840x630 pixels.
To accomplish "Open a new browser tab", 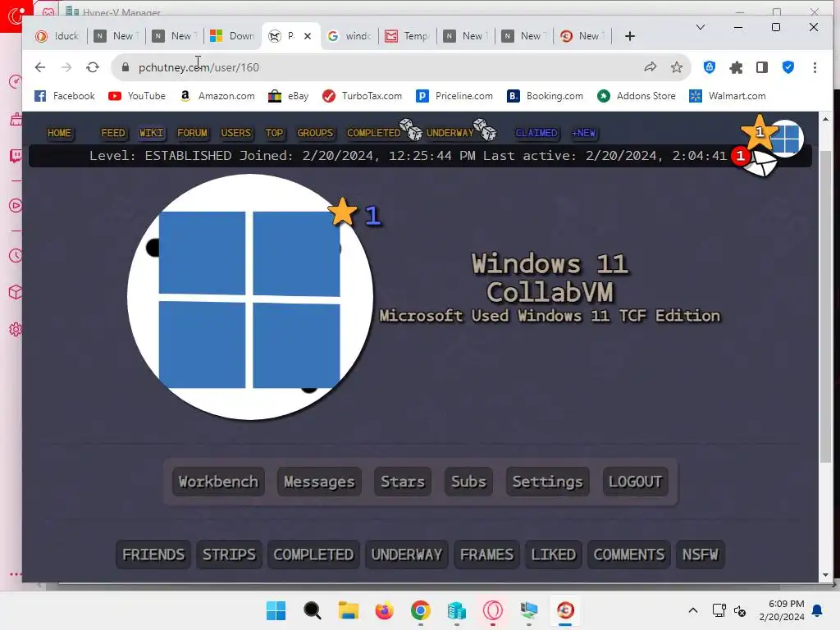I will pos(630,36).
